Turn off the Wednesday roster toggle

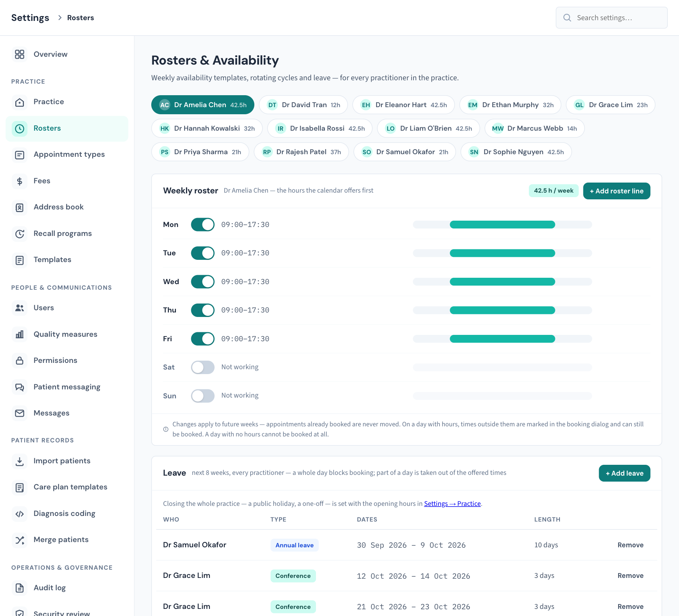[x=203, y=282]
